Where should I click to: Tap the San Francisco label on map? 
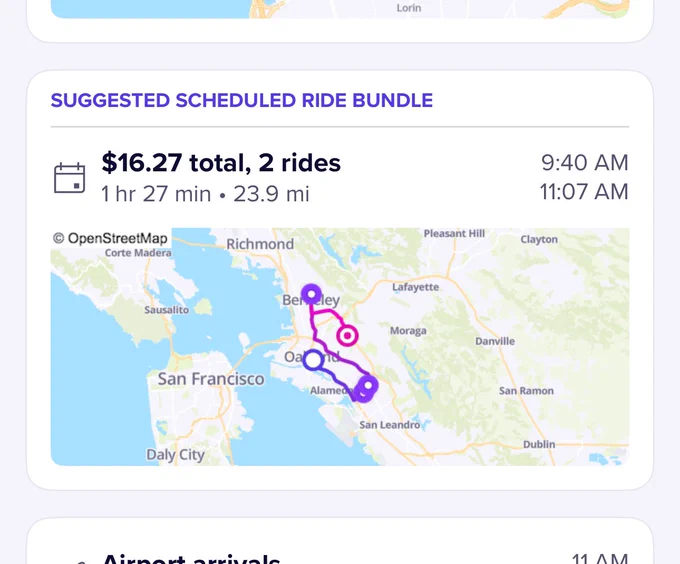tap(211, 379)
